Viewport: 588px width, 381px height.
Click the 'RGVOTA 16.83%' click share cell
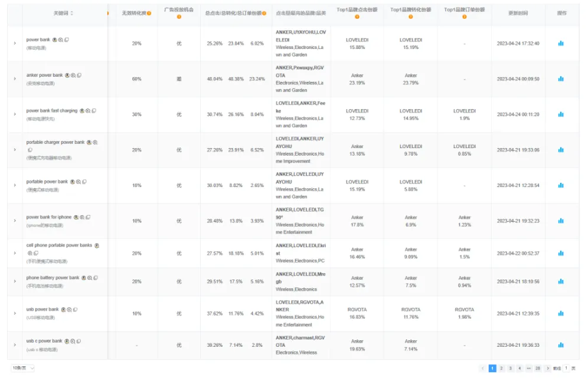[357, 313]
